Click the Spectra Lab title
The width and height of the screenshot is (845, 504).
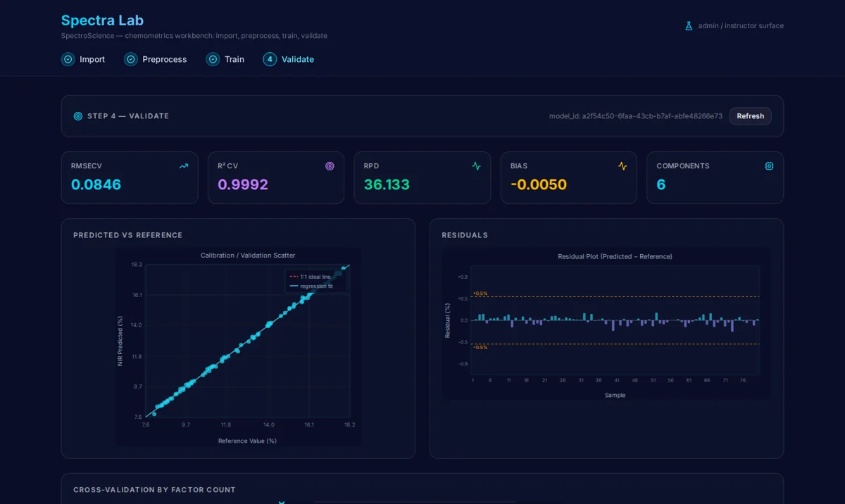click(102, 20)
